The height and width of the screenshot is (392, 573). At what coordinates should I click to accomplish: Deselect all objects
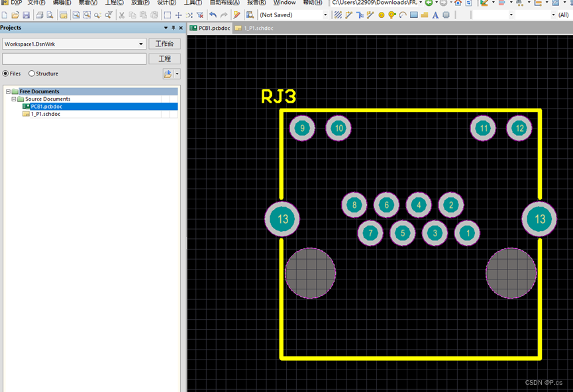click(x=189, y=15)
